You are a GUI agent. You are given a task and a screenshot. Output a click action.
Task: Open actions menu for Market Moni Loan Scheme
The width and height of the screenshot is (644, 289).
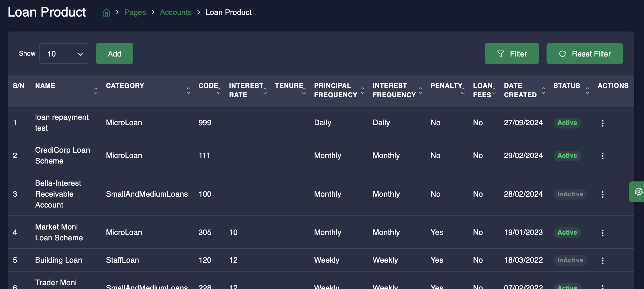pos(602,233)
